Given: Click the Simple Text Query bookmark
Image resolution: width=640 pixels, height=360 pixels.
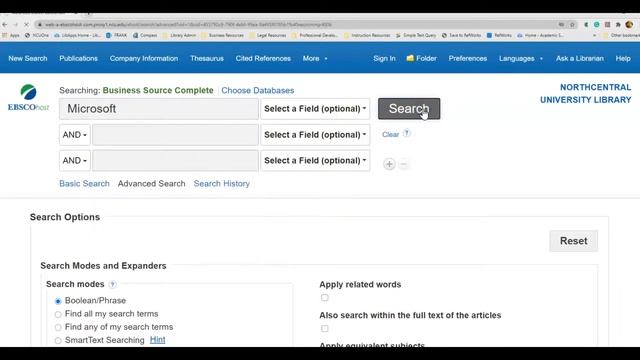Looking at the screenshot, I should (416, 36).
